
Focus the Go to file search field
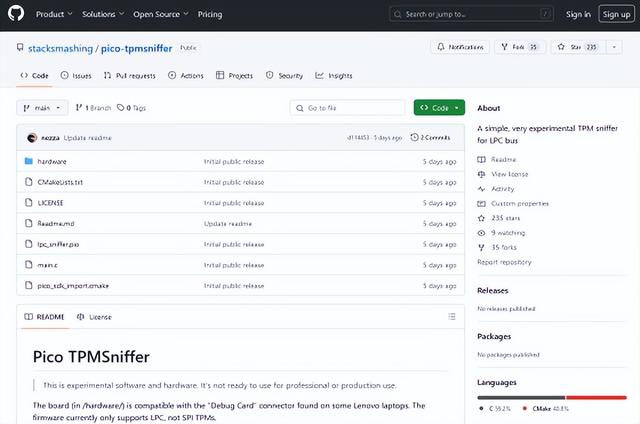(x=347, y=108)
